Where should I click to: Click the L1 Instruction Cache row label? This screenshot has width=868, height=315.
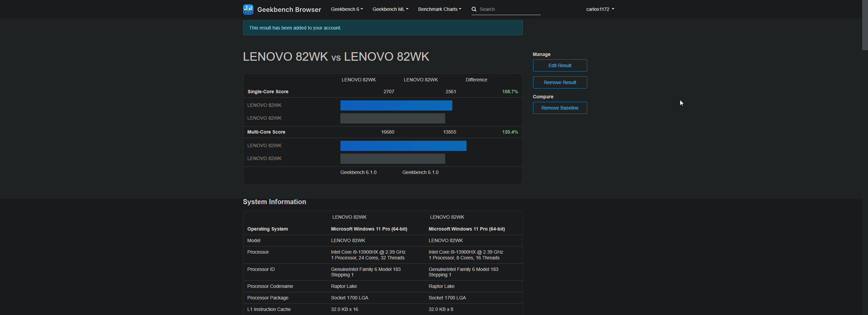click(269, 309)
